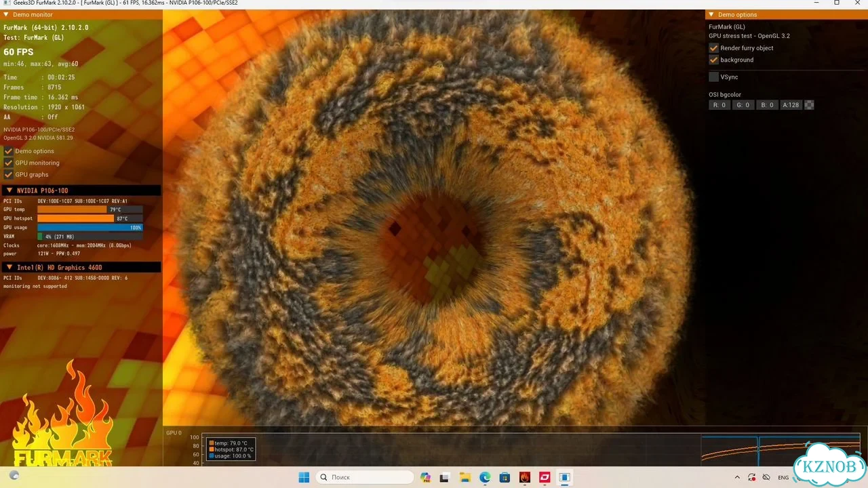Click the 60 FPS readout

click(x=18, y=52)
